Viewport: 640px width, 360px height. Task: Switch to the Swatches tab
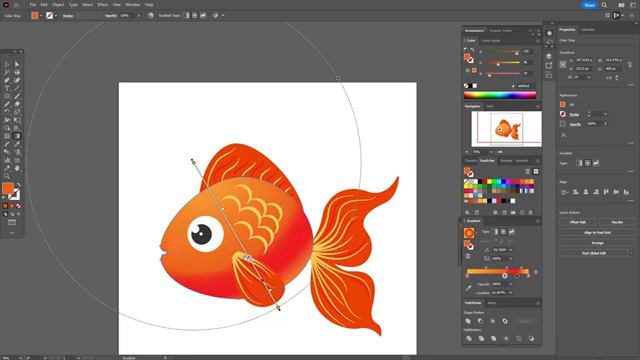487,161
